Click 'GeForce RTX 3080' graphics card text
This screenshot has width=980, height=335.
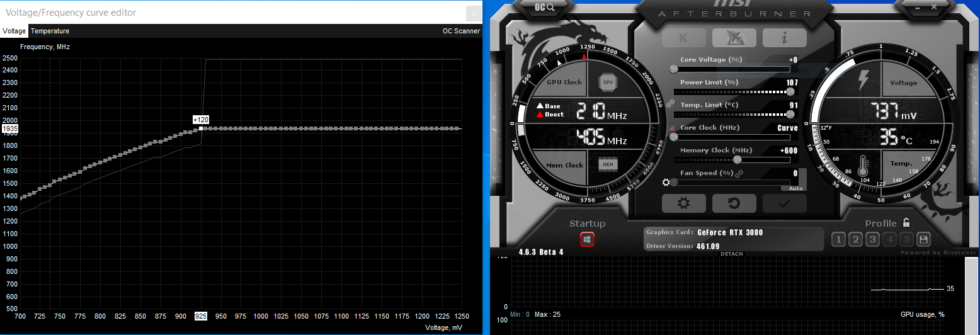pos(730,232)
